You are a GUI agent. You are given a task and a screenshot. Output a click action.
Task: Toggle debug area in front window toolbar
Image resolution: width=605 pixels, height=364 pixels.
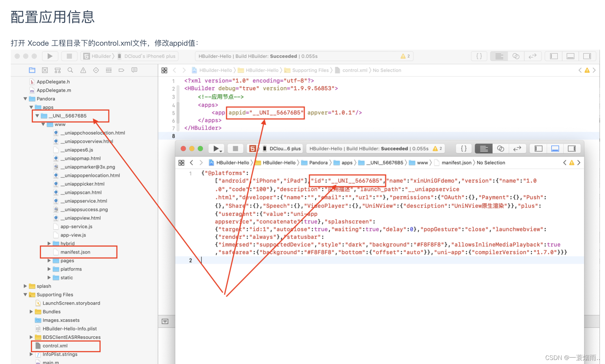[x=555, y=148]
